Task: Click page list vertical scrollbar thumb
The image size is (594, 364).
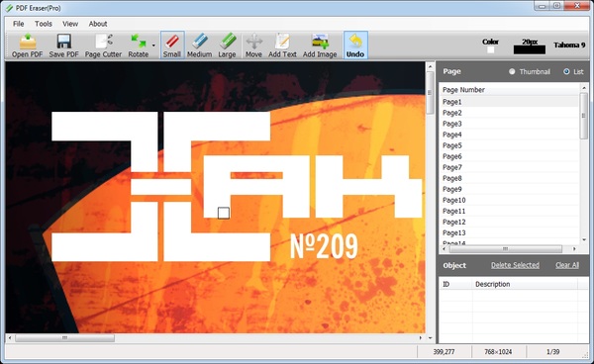Action: (x=584, y=116)
